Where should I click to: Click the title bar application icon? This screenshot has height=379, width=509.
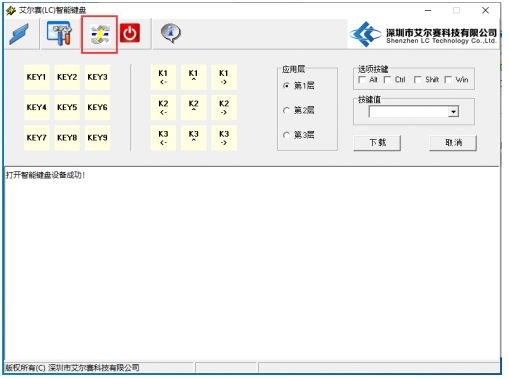[x=11, y=10]
